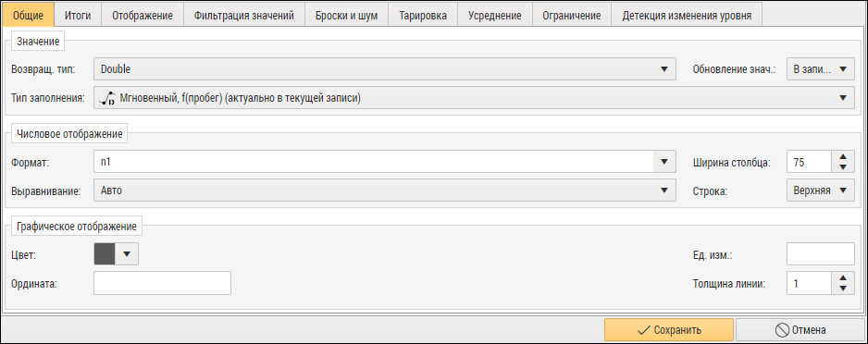Image resolution: width=868 pixels, height=344 pixels.
Task: Click the Ордината input field
Action: 162,283
